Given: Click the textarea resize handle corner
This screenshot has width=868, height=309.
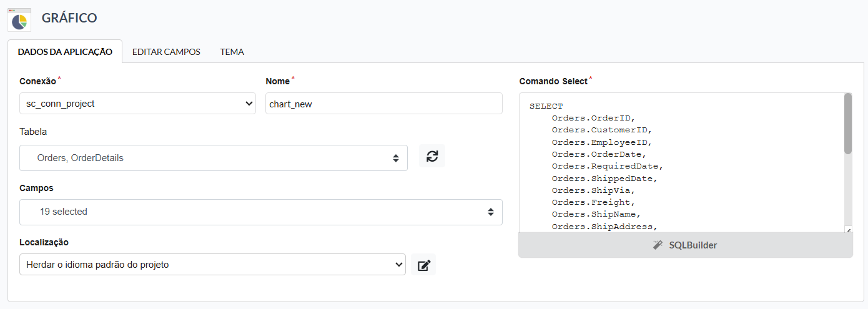Looking at the screenshot, I should [x=848, y=230].
